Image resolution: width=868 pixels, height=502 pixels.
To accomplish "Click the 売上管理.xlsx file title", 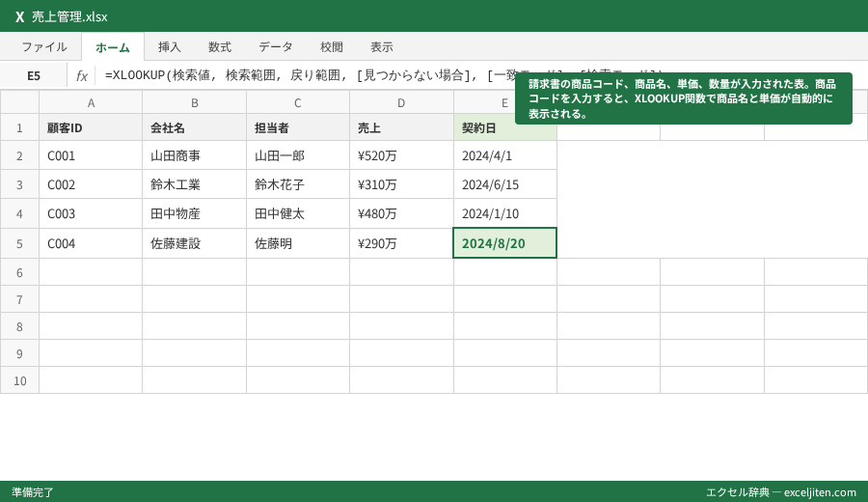I will (x=69, y=16).
